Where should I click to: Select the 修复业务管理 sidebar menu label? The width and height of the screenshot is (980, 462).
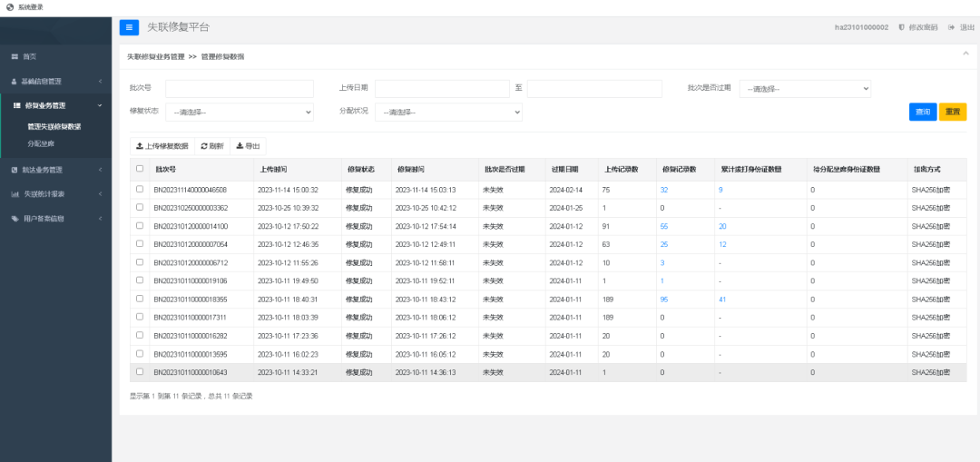[x=45, y=105]
